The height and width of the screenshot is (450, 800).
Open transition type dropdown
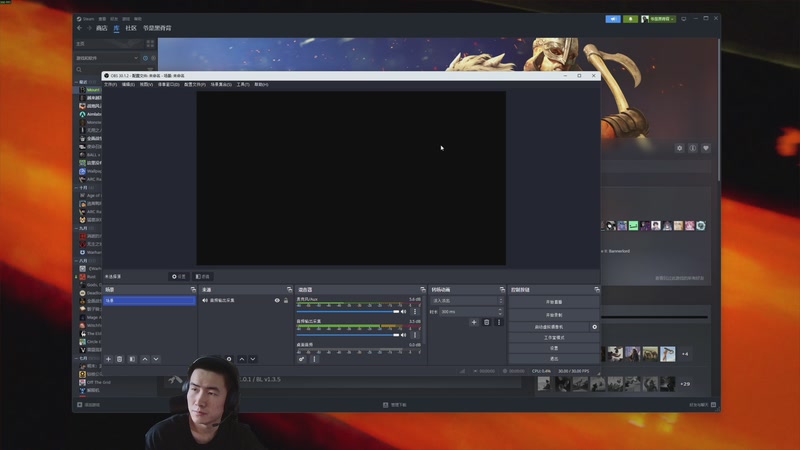click(x=467, y=301)
